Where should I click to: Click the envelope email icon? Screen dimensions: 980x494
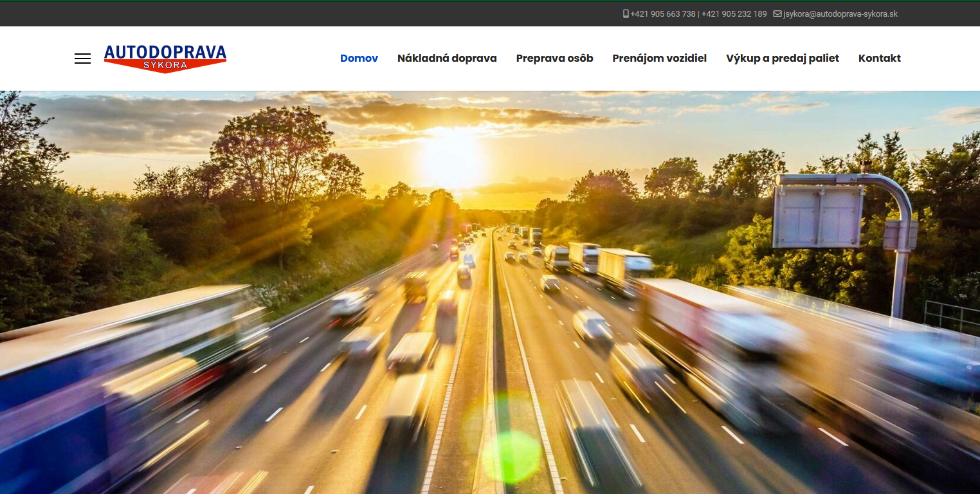777,14
